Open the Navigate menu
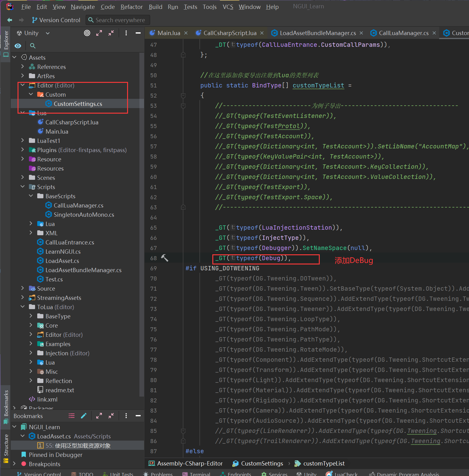This screenshot has height=476, width=469. [83, 7]
